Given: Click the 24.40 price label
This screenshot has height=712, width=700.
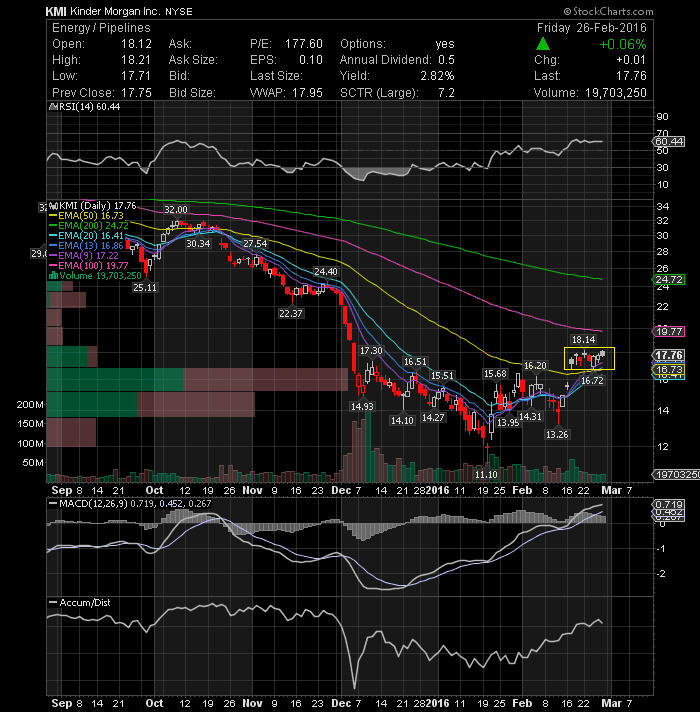Looking at the screenshot, I should click(326, 272).
